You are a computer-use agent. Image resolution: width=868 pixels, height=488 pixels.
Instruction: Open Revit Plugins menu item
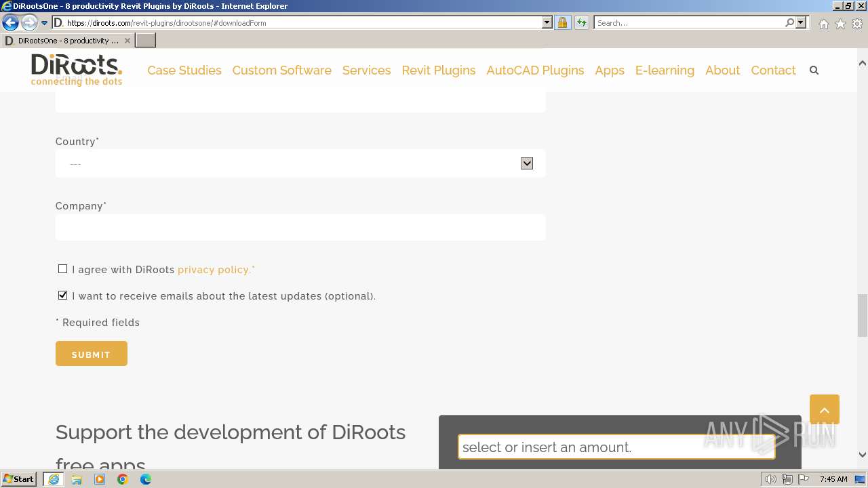click(x=439, y=70)
